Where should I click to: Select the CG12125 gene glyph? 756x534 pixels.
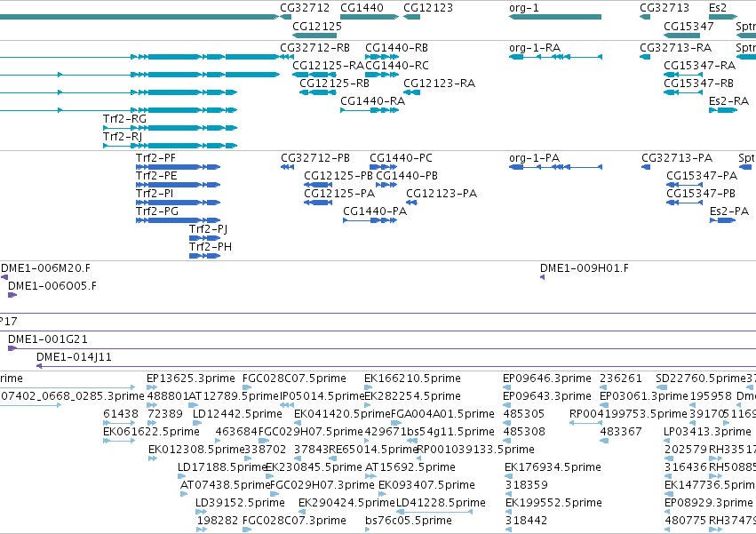click(314, 36)
